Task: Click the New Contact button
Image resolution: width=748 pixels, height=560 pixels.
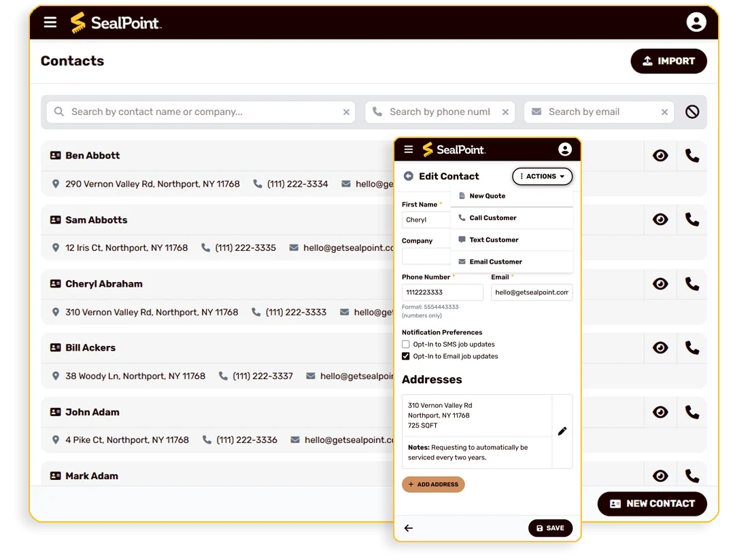Action: pyautogui.click(x=652, y=504)
